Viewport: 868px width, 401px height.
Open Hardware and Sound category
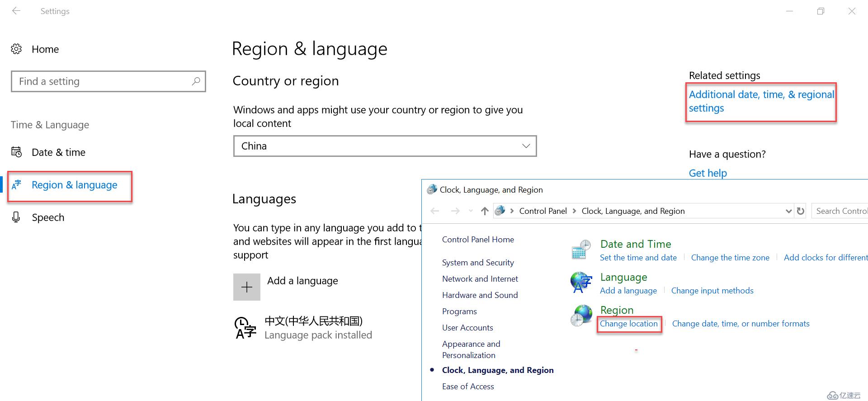[480, 295]
